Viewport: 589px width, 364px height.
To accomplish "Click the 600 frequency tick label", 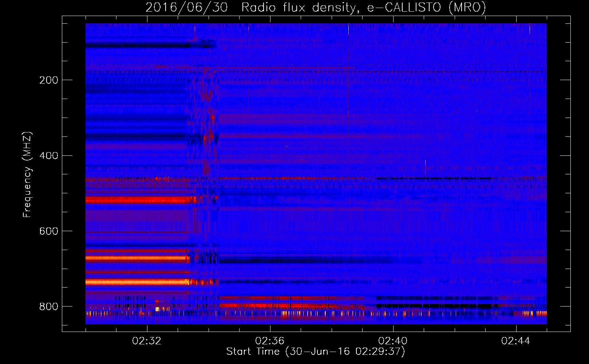I will coord(49,232).
